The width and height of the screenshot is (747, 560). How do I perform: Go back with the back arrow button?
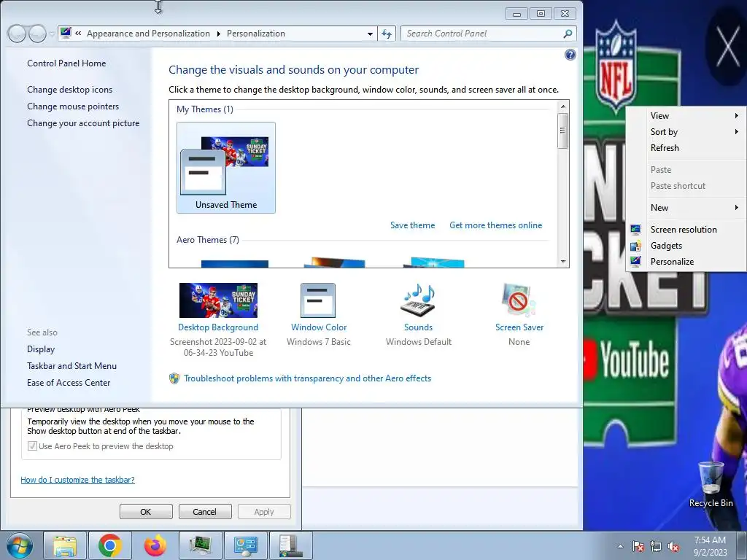[x=18, y=34]
